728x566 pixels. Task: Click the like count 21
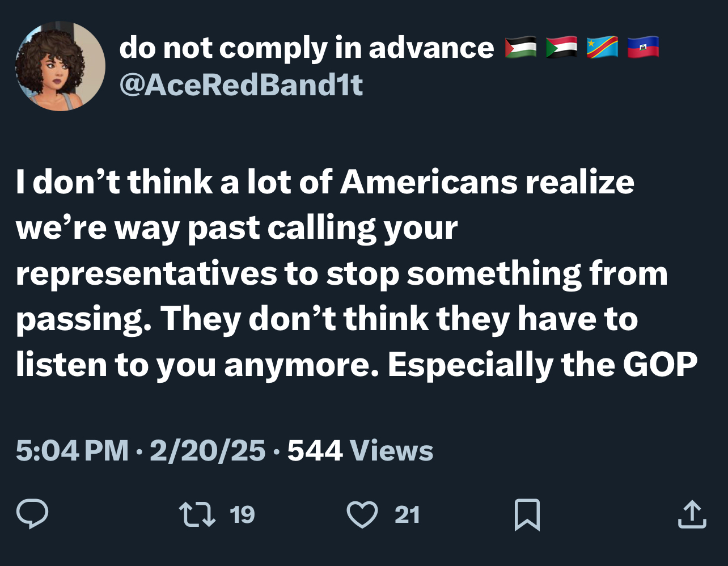[407, 515]
